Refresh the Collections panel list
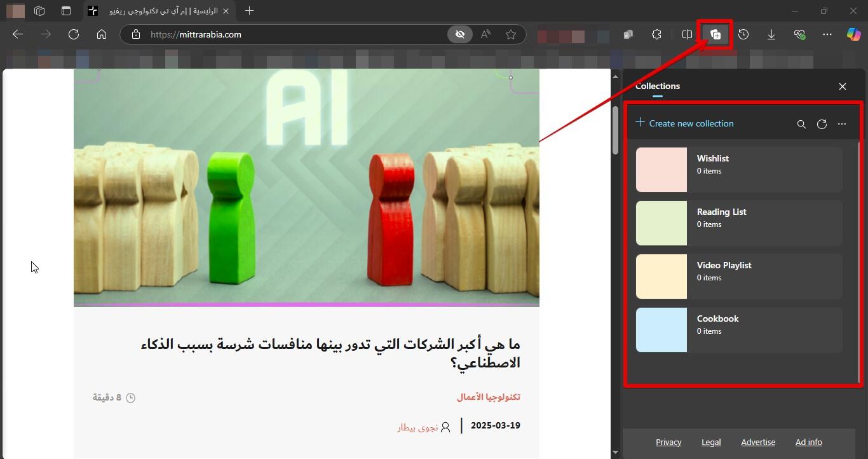This screenshot has height=459, width=868. 822,124
